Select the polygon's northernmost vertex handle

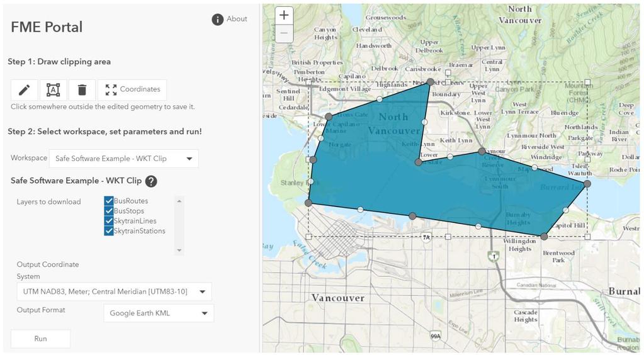[430, 82]
